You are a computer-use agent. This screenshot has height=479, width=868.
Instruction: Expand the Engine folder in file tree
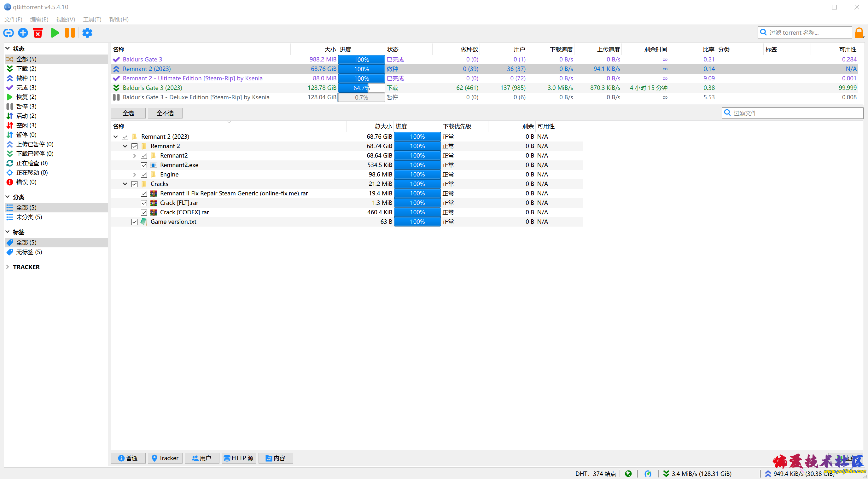[134, 175]
